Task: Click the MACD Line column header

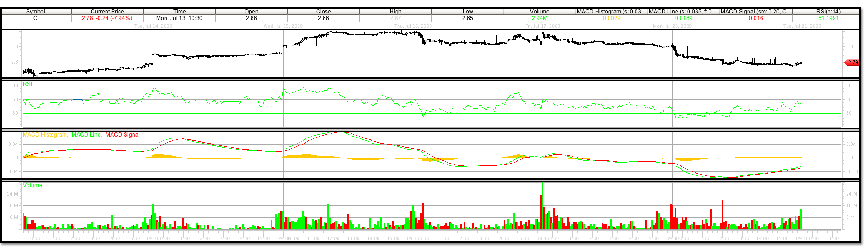Action: tap(683, 12)
